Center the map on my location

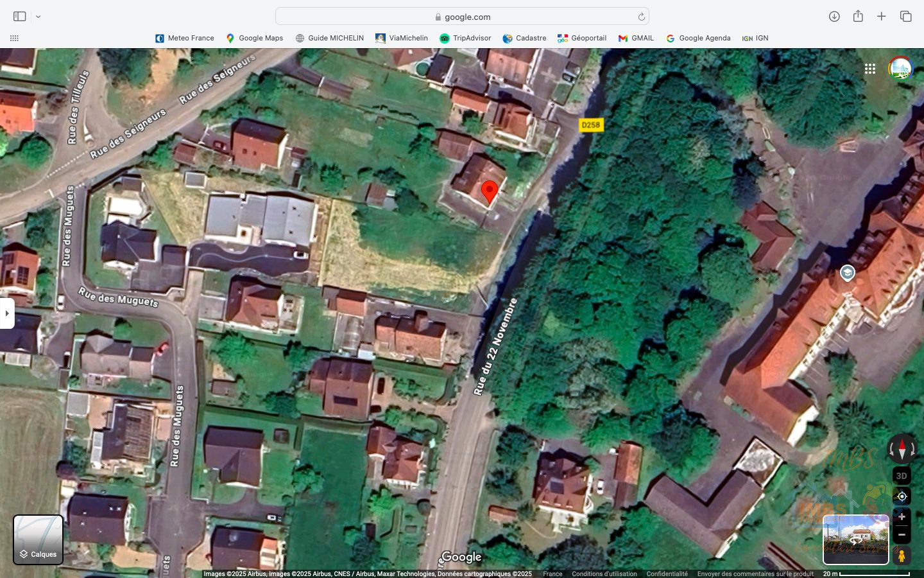902,496
